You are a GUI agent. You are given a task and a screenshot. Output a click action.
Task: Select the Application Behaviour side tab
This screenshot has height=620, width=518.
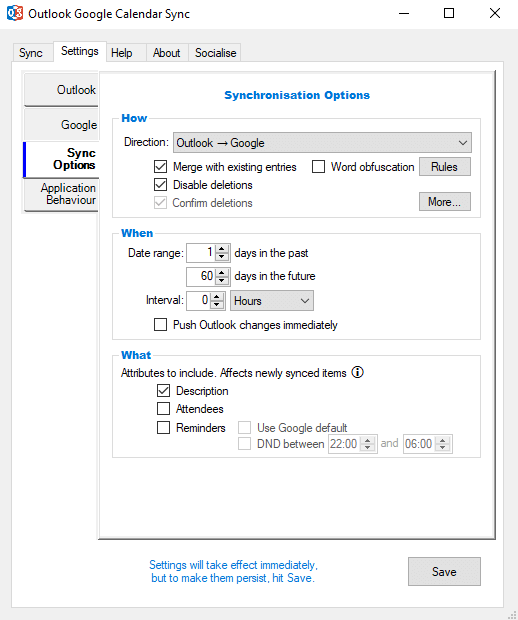pos(61,194)
